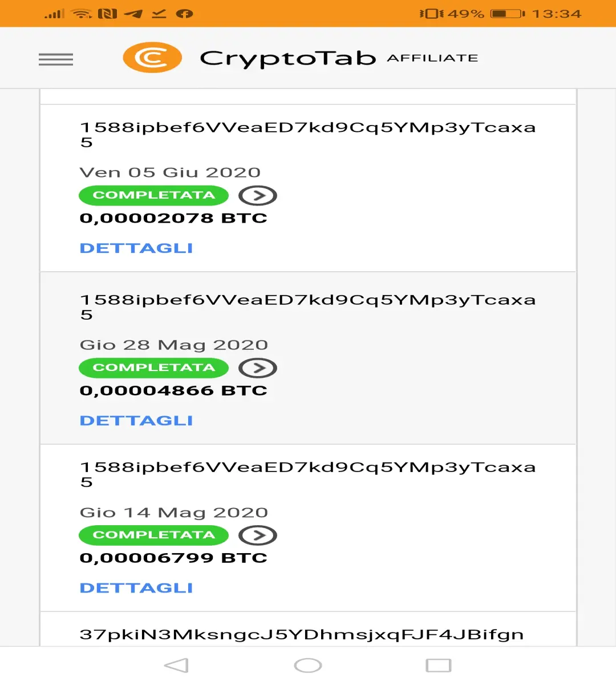Click the CryptoTab title text in header
Image resolution: width=616 pixels, height=685 pixels.
coord(288,58)
